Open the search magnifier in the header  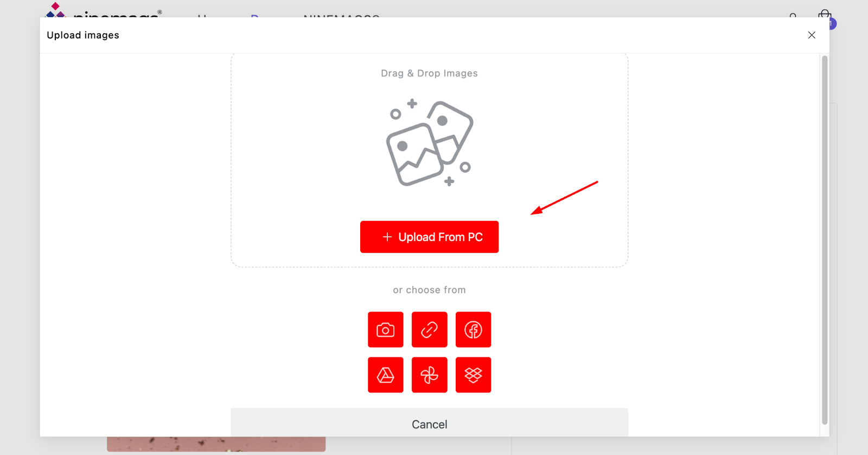[793, 15]
